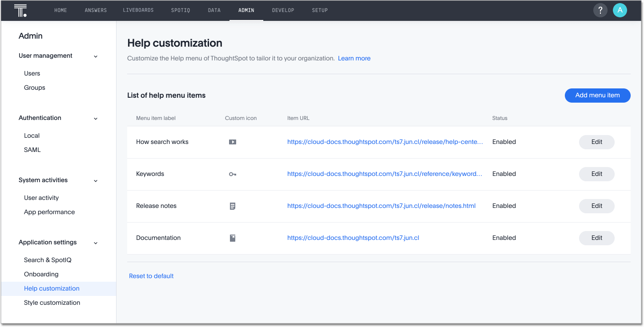644x327 pixels.
Task: Open User activity under System activities
Action: click(x=41, y=198)
